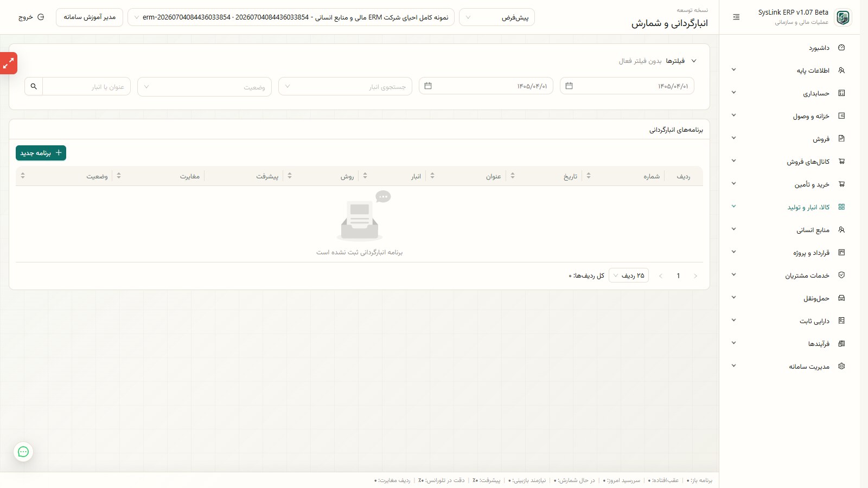
Task: Click the خدمات مشتریان shield icon
Action: [x=841, y=275]
